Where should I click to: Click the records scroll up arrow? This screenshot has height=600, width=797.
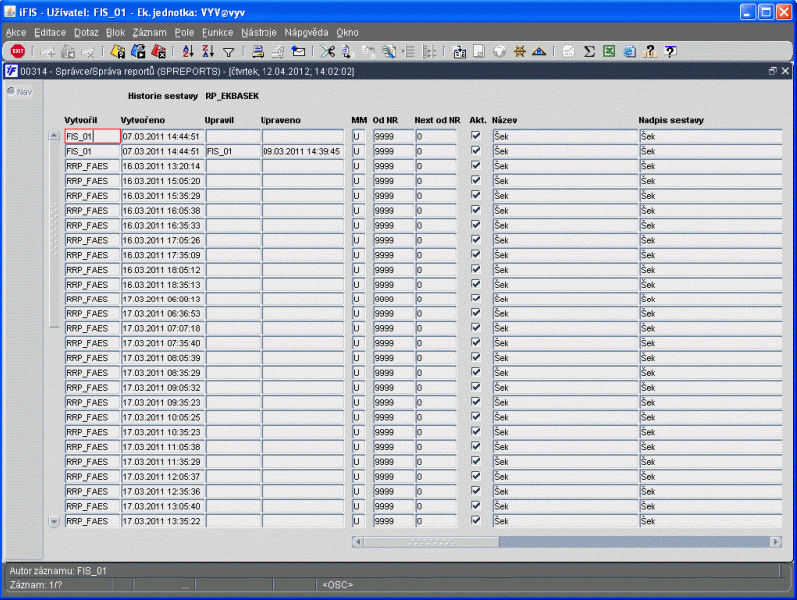point(54,135)
